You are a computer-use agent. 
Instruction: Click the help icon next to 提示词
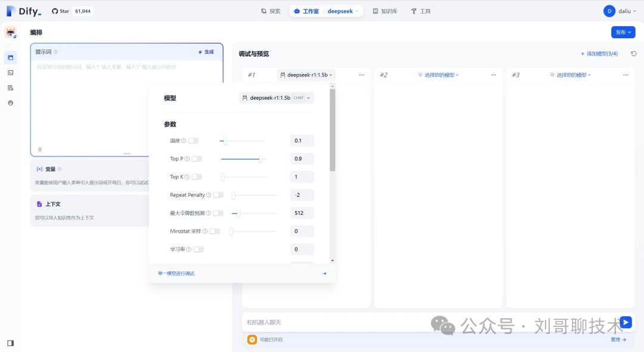point(56,52)
